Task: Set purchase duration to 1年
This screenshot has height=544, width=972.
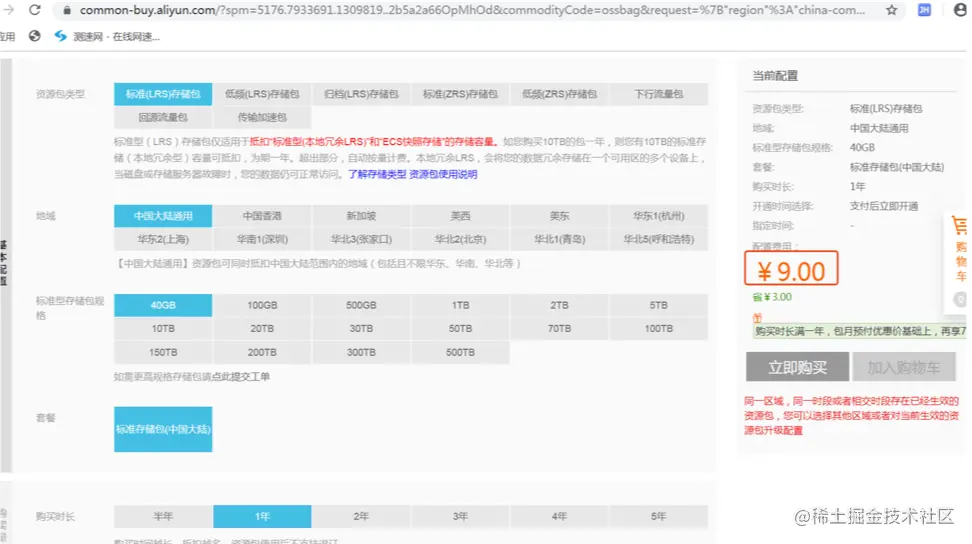Action: click(262, 517)
